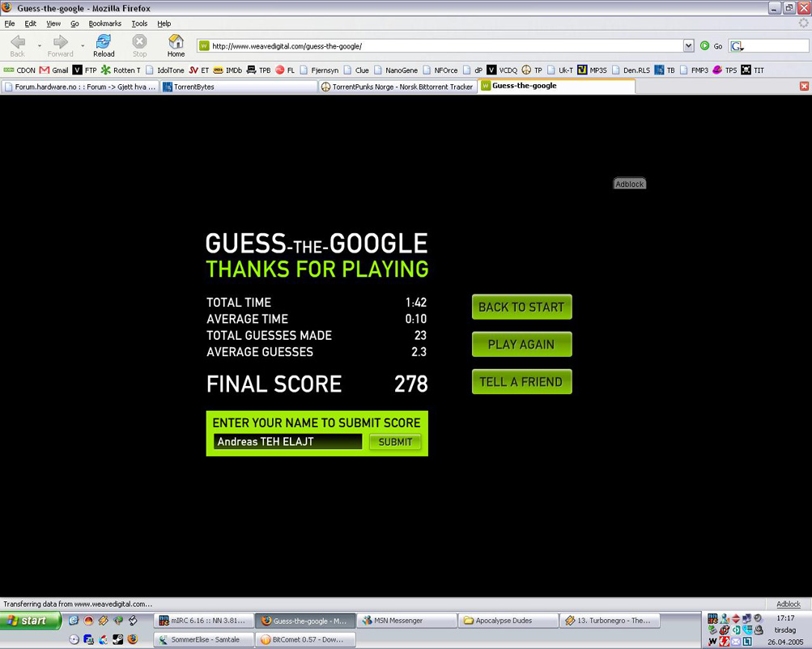Click the Windows Start button
The image size is (812, 649).
(x=31, y=620)
